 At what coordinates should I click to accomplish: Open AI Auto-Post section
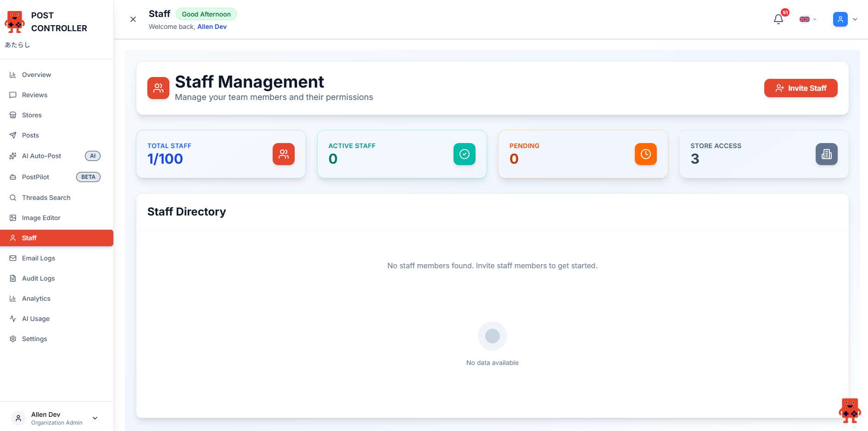[41, 156]
